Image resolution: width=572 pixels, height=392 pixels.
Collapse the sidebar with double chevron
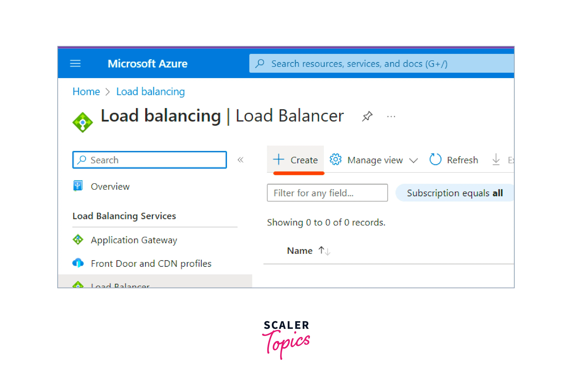click(240, 160)
